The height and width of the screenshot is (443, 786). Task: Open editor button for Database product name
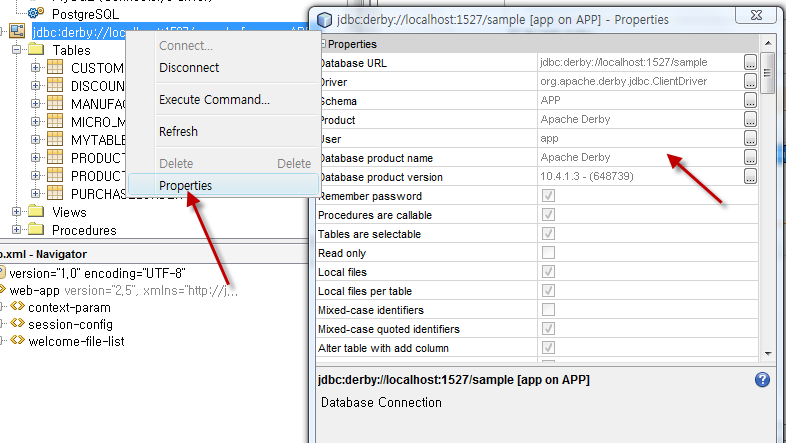tap(750, 157)
